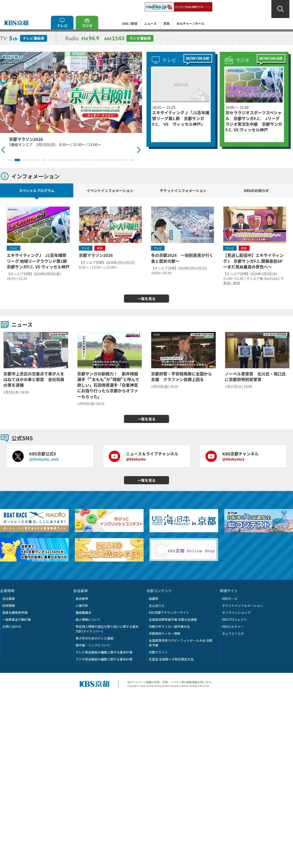Click the KBS京都 footer logo
This screenshot has height=868, width=293.
[94, 684]
